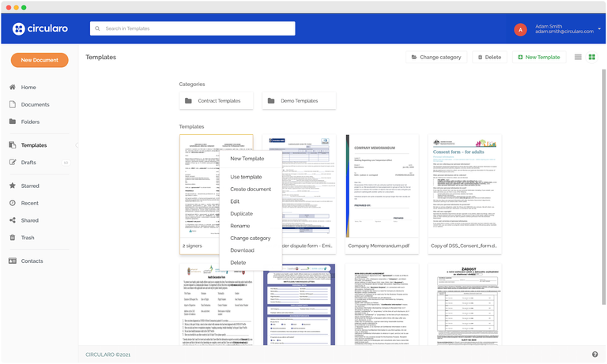Open Home from the sidebar
Viewport: 607px width, 364px height.
click(28, 88)
